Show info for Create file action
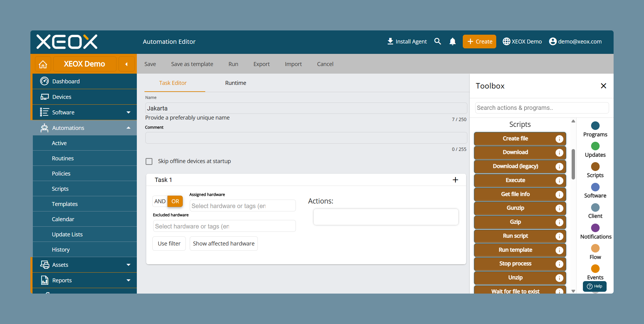Screen dimensions: 644x324 pos(559,139)
